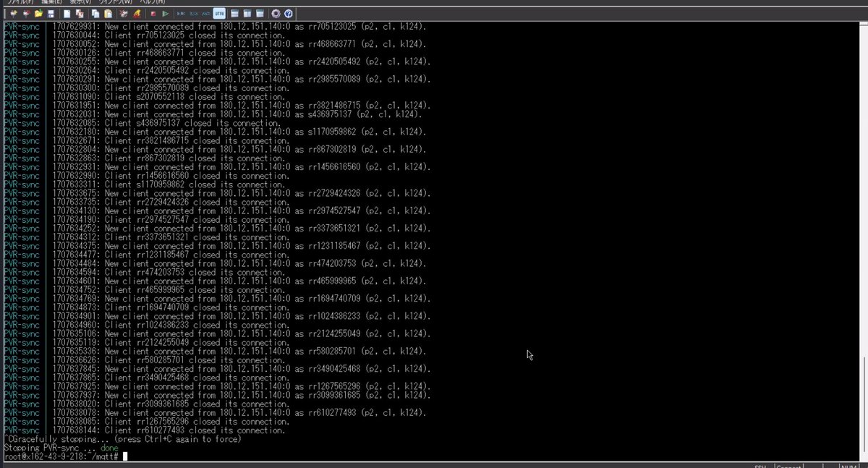The width and height of the screenshot is (868, 468).
Task: Click the line connecting as s1170959862
Action: (x=217, y=132)
